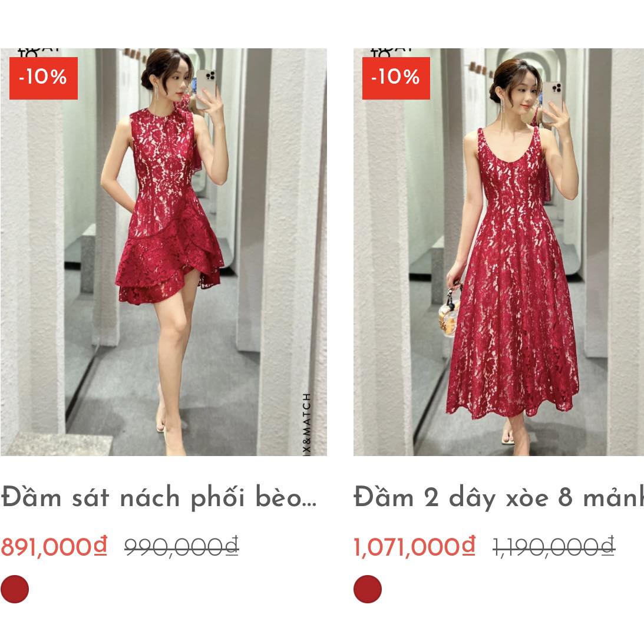
Task: Click the MIX&MATCH watermark on left photo
Action: tap(307, 424)
